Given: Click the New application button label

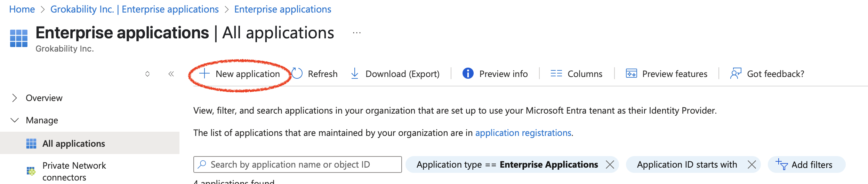Looking at the screenshot, I should click(248, 74).
